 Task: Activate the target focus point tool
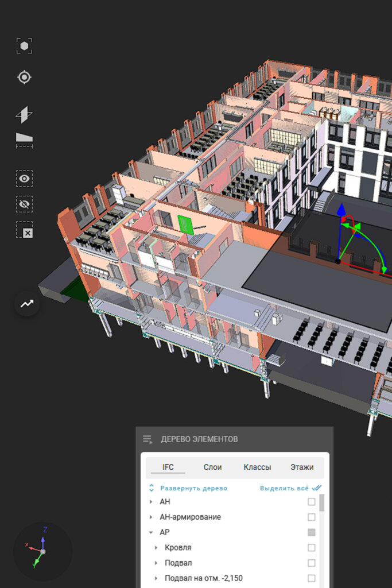tap(24, 77)
